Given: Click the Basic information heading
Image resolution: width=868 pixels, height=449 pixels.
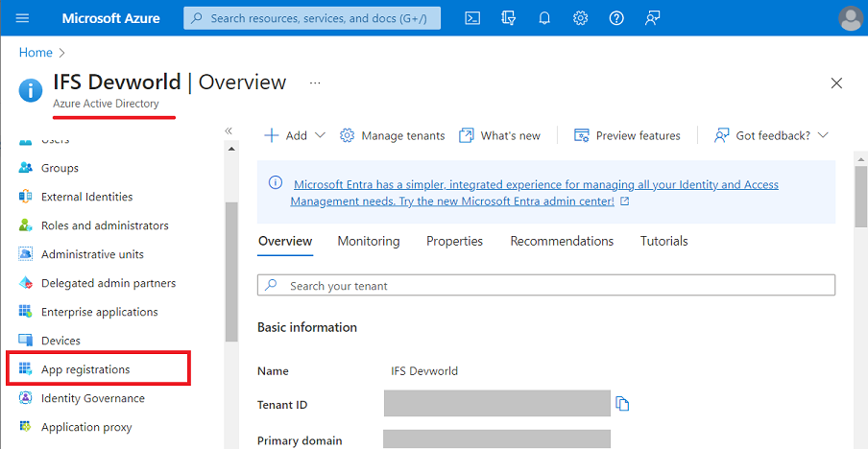Looking at the screenshot, I should point(307,327).
